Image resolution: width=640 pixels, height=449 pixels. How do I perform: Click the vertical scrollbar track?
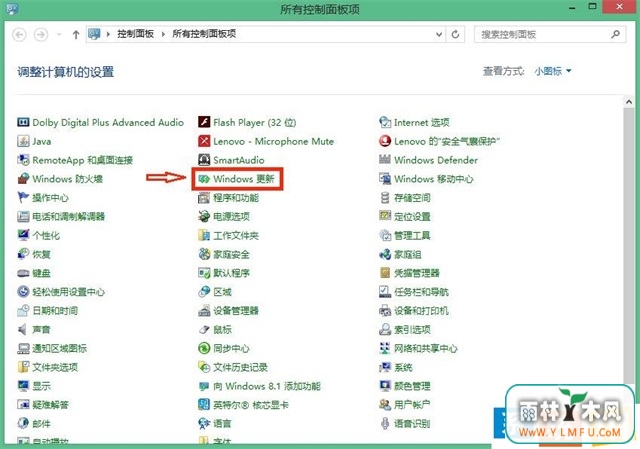(629, 245)
